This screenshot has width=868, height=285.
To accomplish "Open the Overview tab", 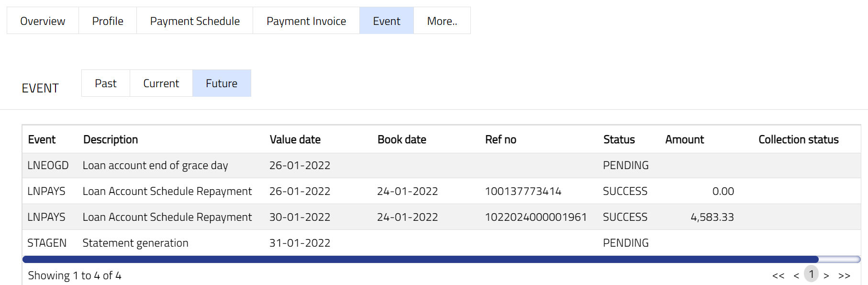I will [43, 21].
